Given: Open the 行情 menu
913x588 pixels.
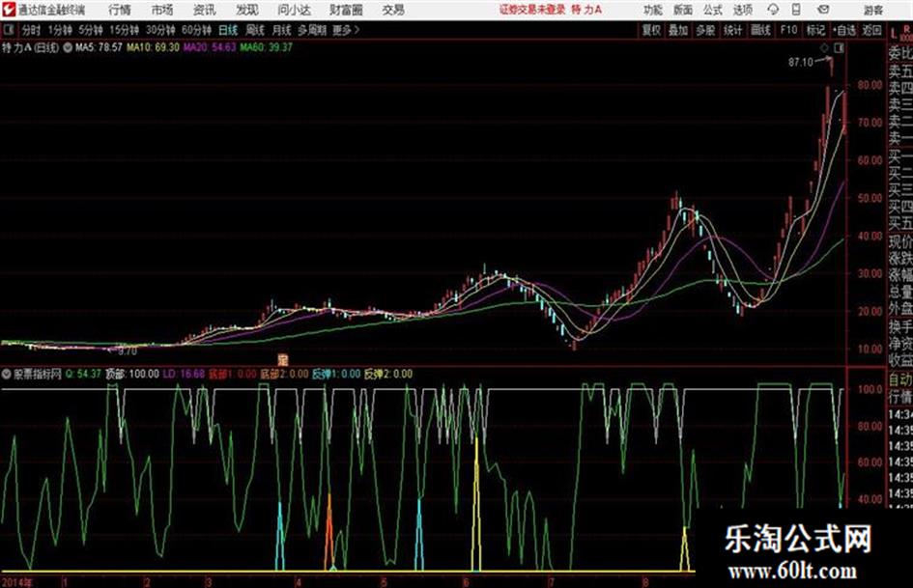Looking at the screenshot, I should click(x=120, y=10).
